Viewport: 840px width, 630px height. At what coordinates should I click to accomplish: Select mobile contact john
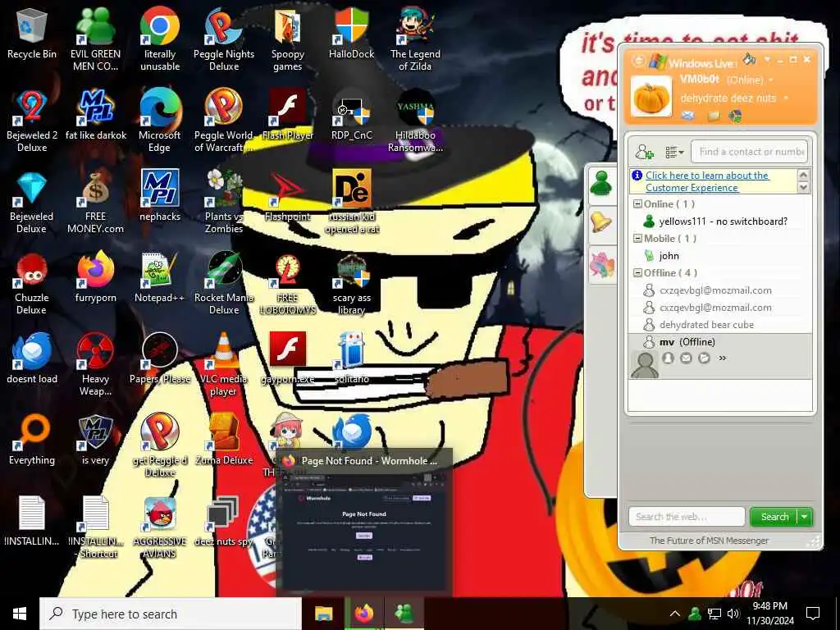click(719, 256)
